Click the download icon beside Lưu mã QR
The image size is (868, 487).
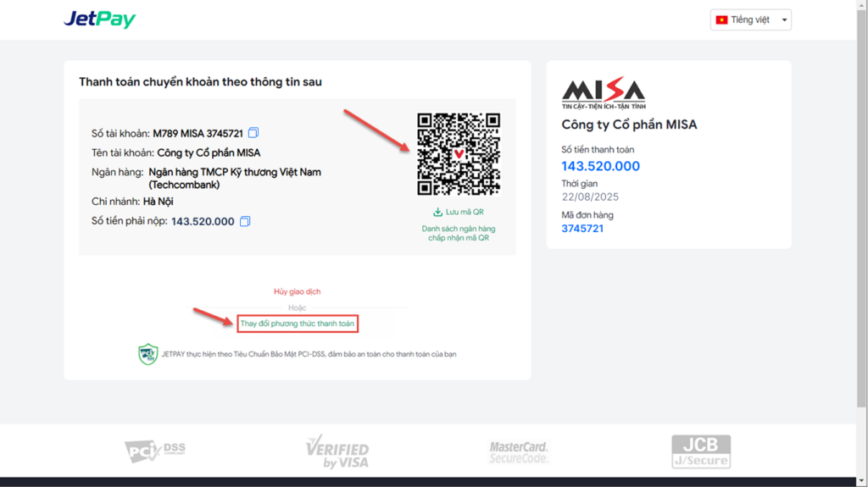[x=438, y=212]
